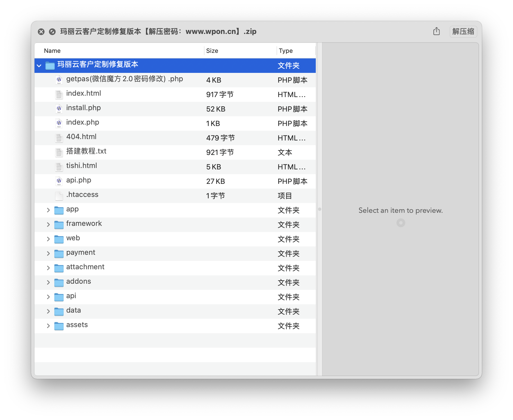Click the index.html document icon

click(x=59, y=94)
